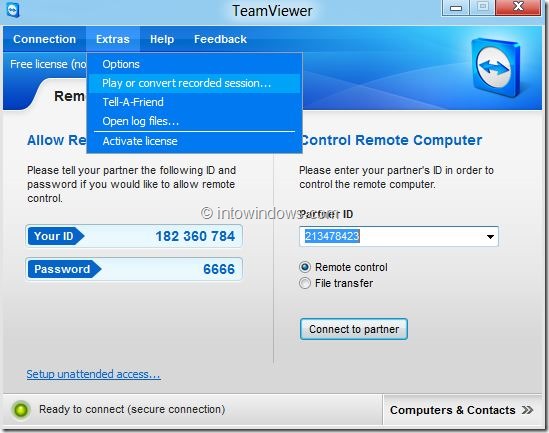The image size is (549, 433).
Task: Minimize the TeamViewer window
Action: point(456,8)
